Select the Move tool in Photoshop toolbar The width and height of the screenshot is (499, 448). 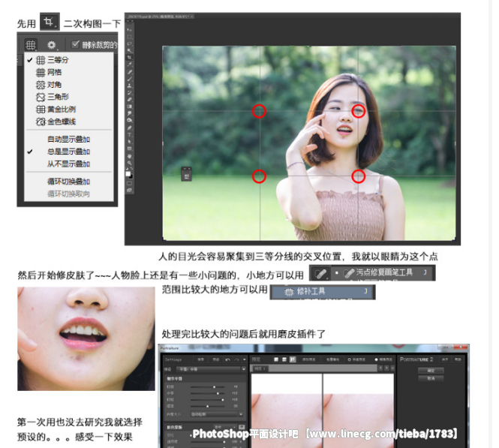click(130, 29)
